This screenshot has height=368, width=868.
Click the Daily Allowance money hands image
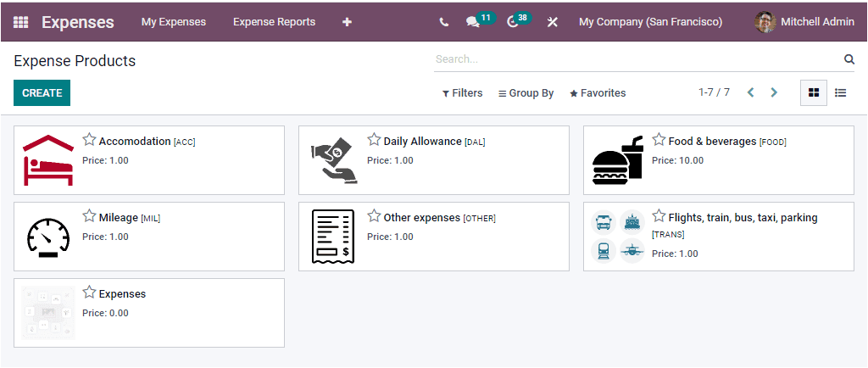334,160
